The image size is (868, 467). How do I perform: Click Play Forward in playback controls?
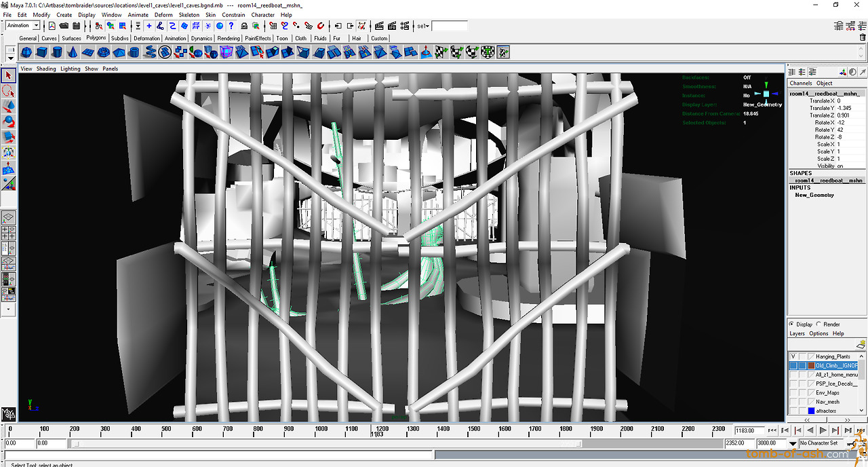tap(823, 430)
